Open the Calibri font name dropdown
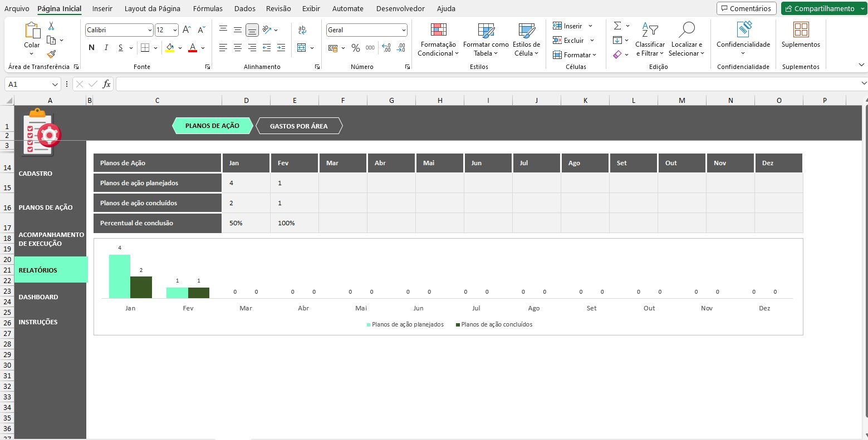The width and height of the screenshot is (868, 440). (150, 30)
